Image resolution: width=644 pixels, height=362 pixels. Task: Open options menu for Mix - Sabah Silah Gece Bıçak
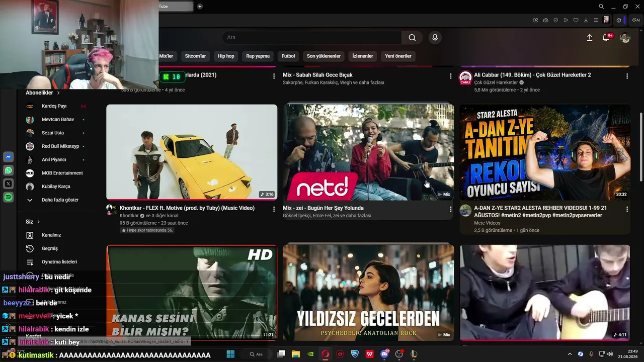coord(451,76)
